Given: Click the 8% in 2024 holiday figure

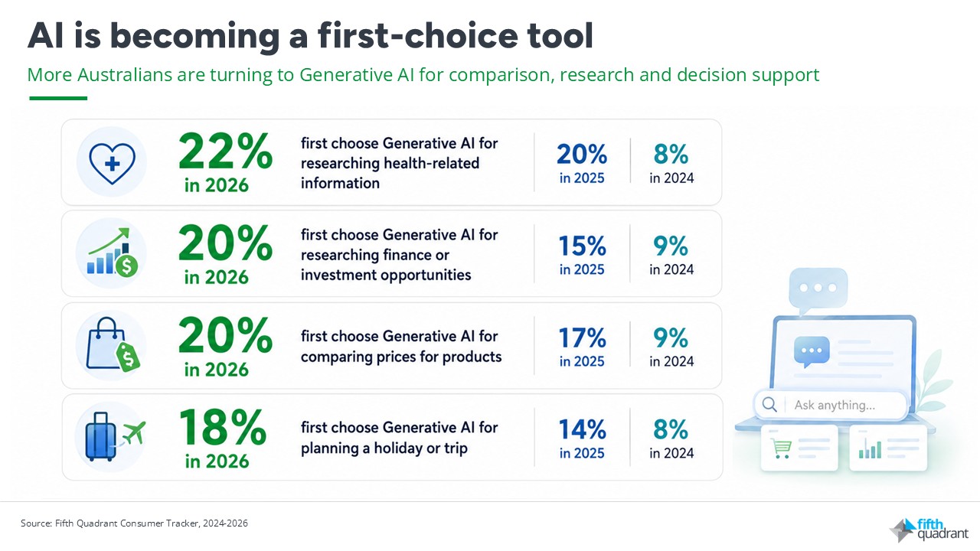Looking at the screenshot, I should click(671, 438).
